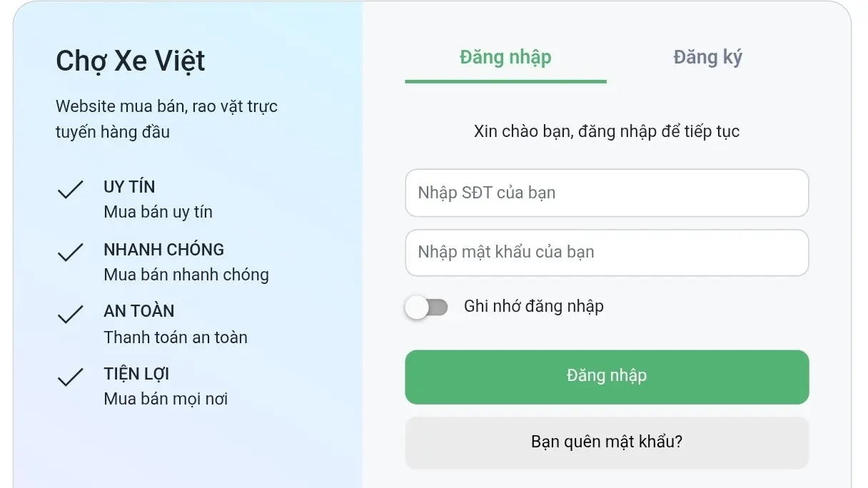
Task: Open the Bạn quên mật khẩu link
Action: tap(607, 442)
